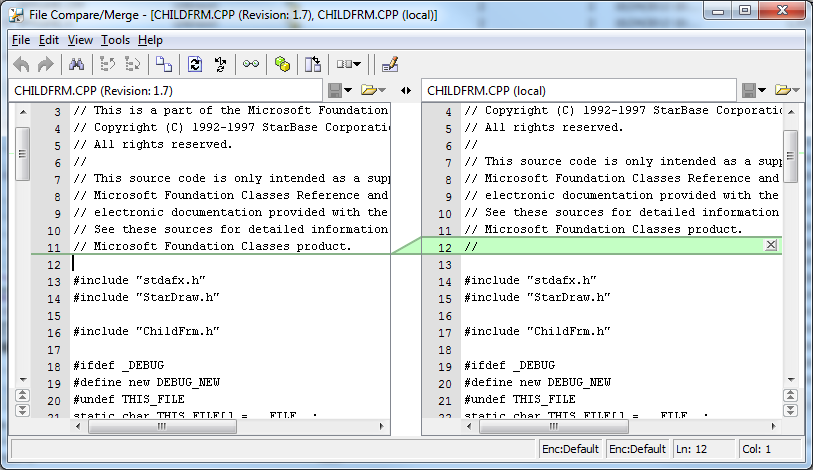Viewport: 813px width, 470px height.
Task: Open the File menu
Action: click(x=21, y=40)
